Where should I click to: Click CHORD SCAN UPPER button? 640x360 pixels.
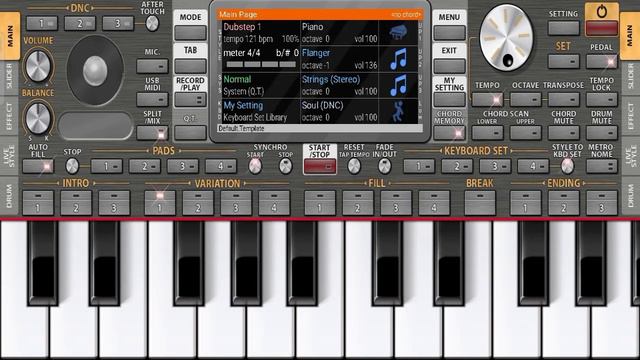tap(525, 133)
